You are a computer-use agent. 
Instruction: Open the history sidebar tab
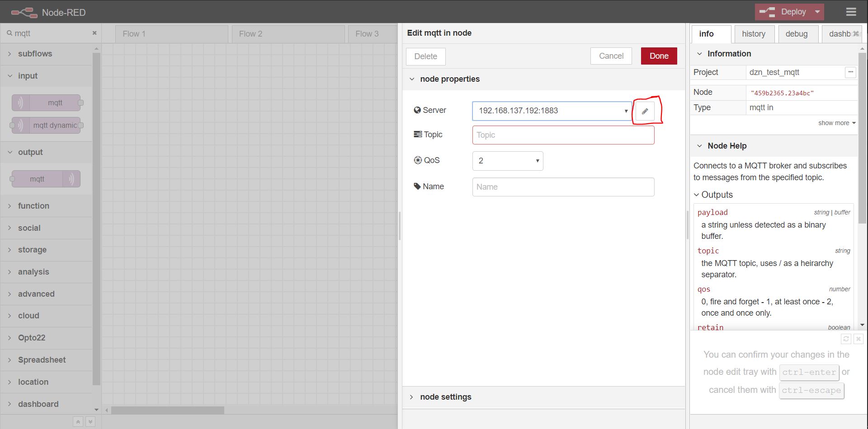754,34
